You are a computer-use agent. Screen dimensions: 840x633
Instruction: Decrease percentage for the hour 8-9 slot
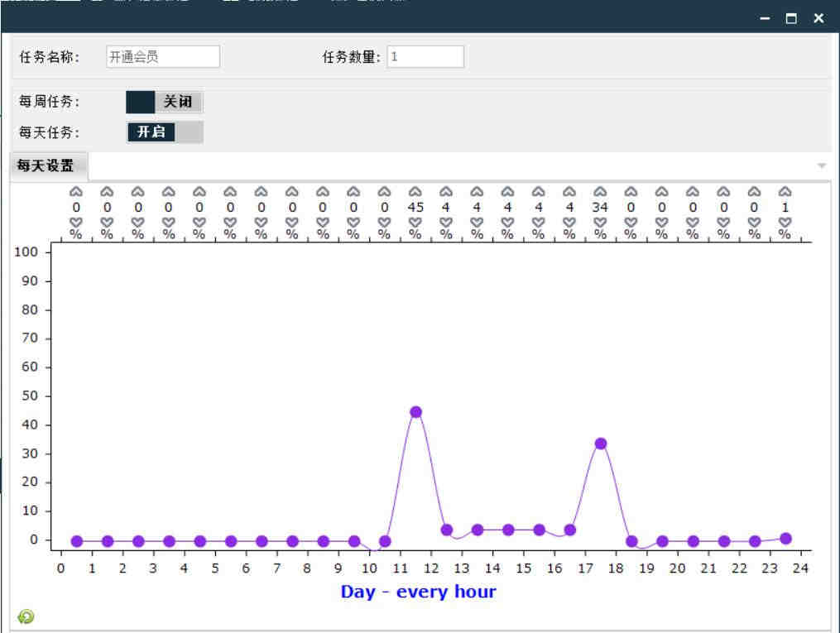click(323, 222)
